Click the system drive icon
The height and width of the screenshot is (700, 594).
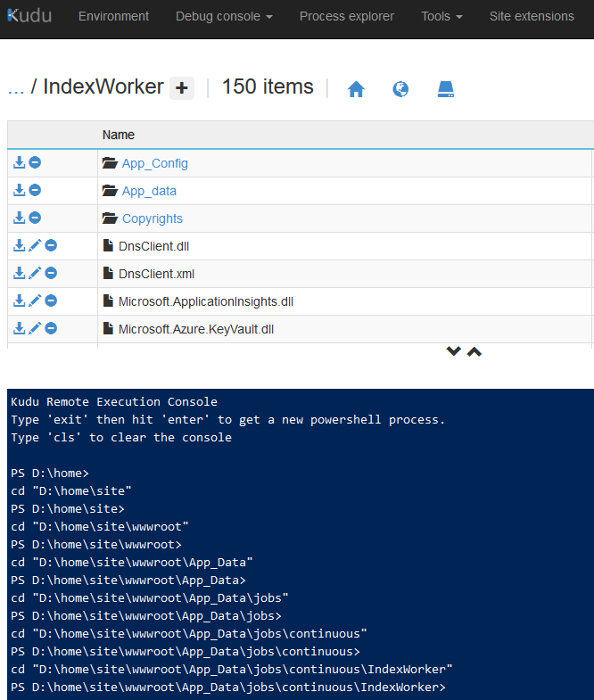point(446,89)
